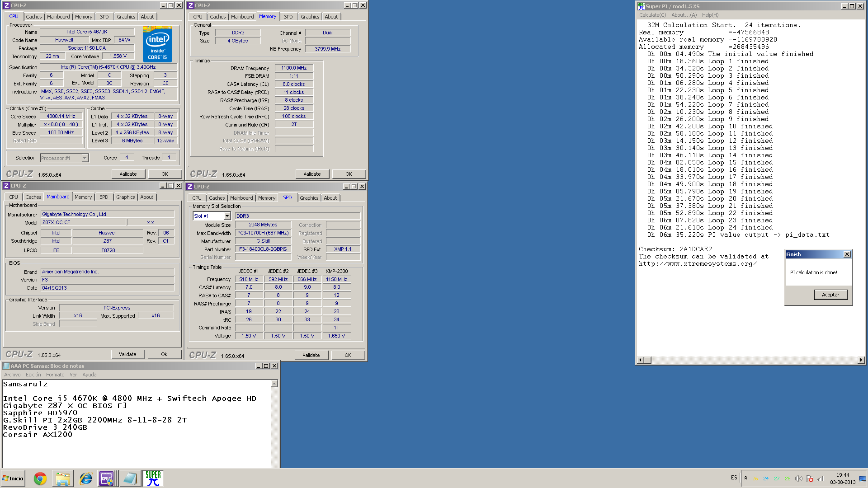Click the NB Frequency 3799.9 MHz value
868x488 pixels.
pos(328,49)
